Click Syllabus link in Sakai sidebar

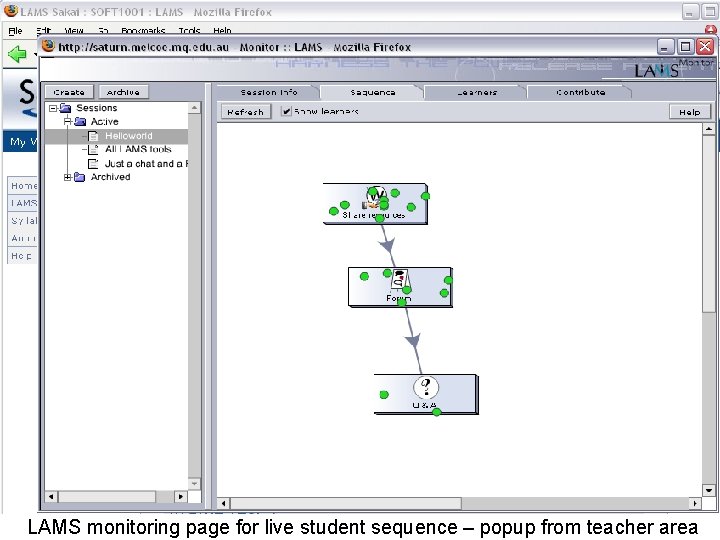[23, 220]
